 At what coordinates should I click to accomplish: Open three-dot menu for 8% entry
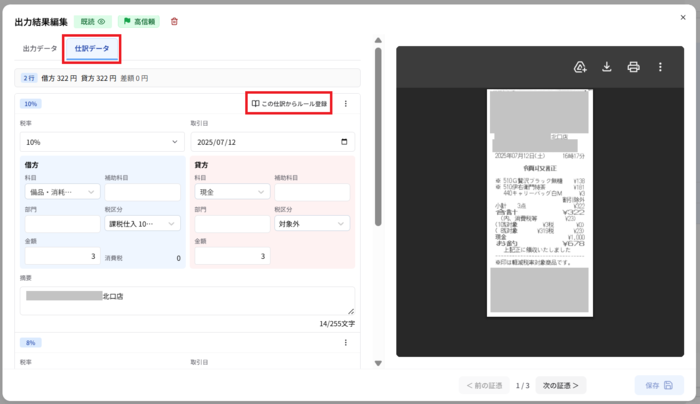coord(346,342)
